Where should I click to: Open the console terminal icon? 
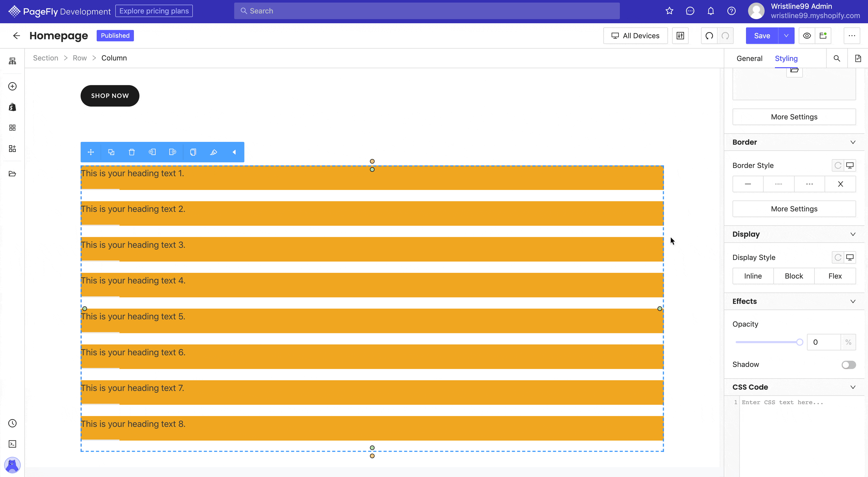pos(12,444)
